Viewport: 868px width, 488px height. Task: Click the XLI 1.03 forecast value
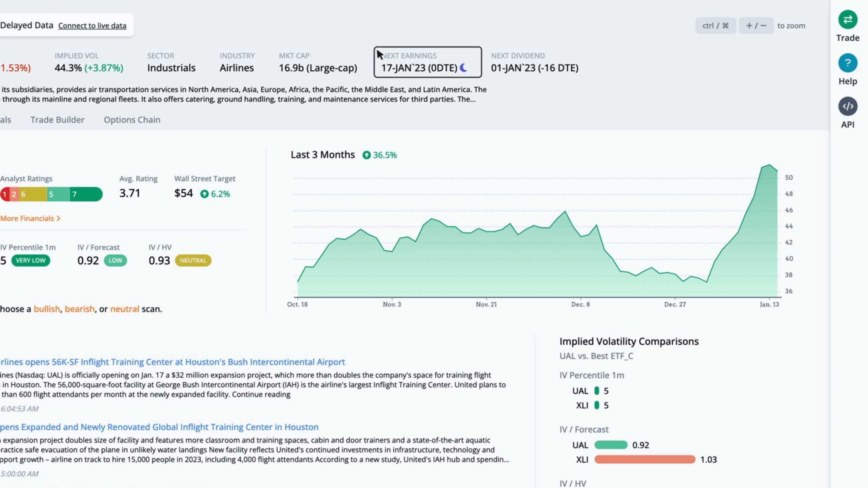pos(708,459)
